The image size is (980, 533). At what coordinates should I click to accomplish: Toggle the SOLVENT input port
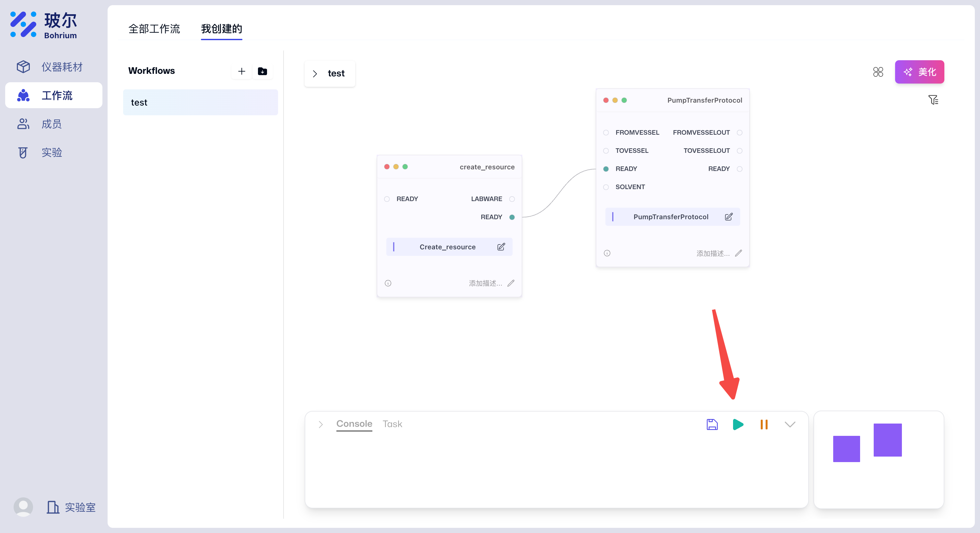(606, 187)
